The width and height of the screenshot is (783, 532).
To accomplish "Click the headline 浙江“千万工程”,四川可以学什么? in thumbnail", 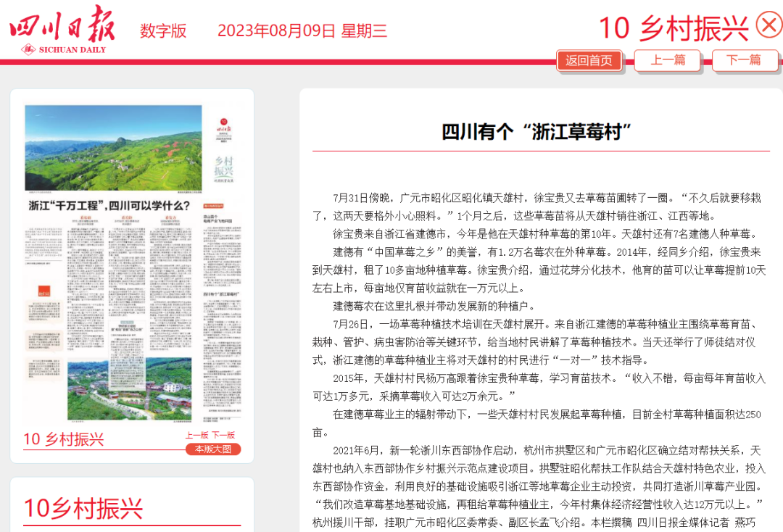I will click(109, 206).
